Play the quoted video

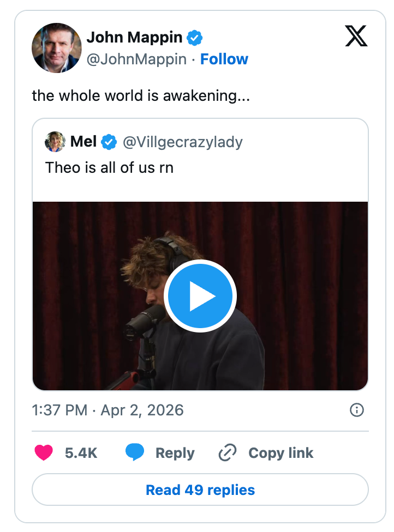pos(200,296)
